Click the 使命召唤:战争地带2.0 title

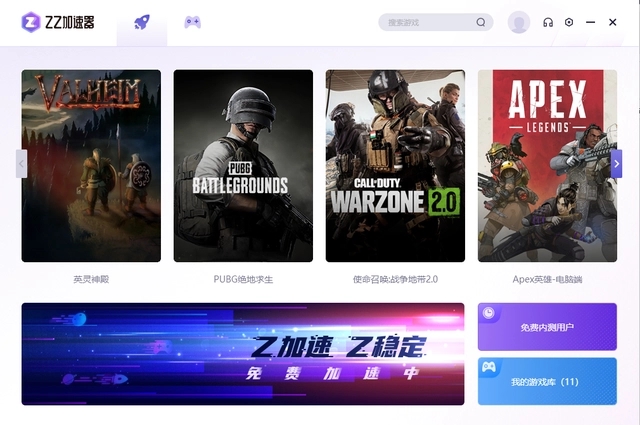[395, 279]
